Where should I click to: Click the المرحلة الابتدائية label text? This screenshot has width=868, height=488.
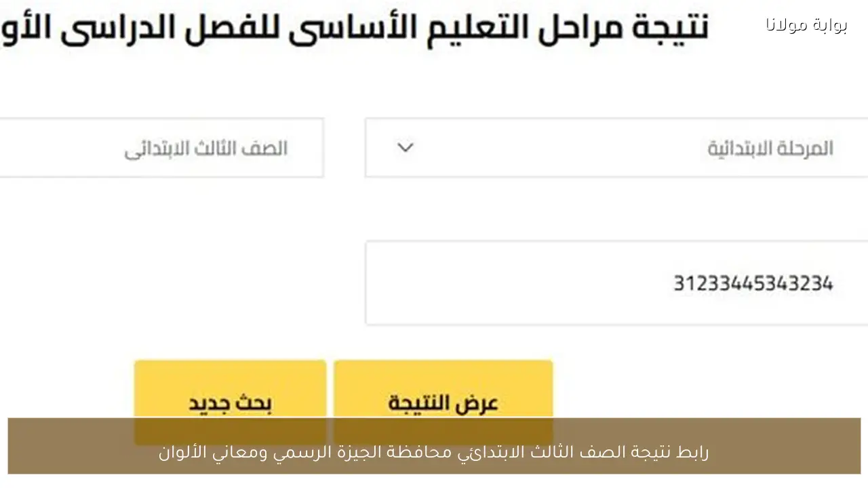[x=768, y=148]
